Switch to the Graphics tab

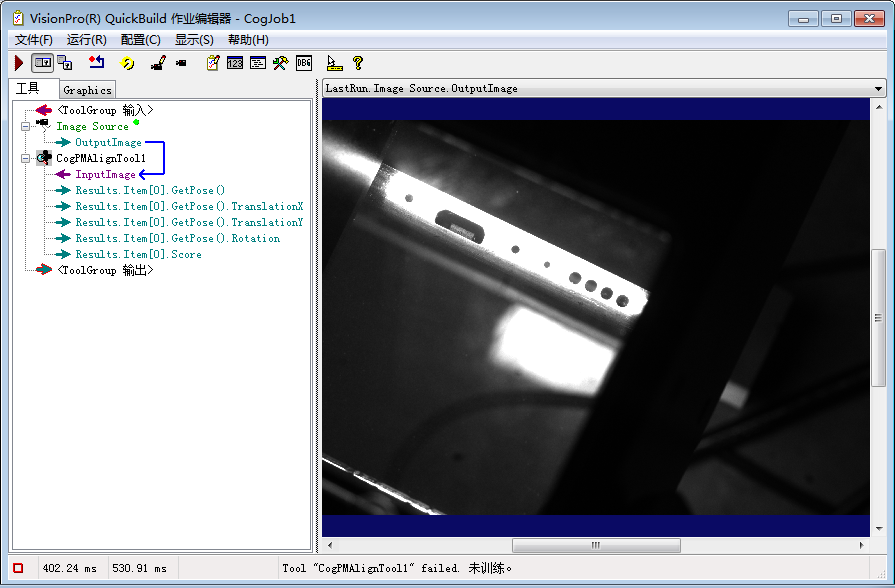coord(88,90)
